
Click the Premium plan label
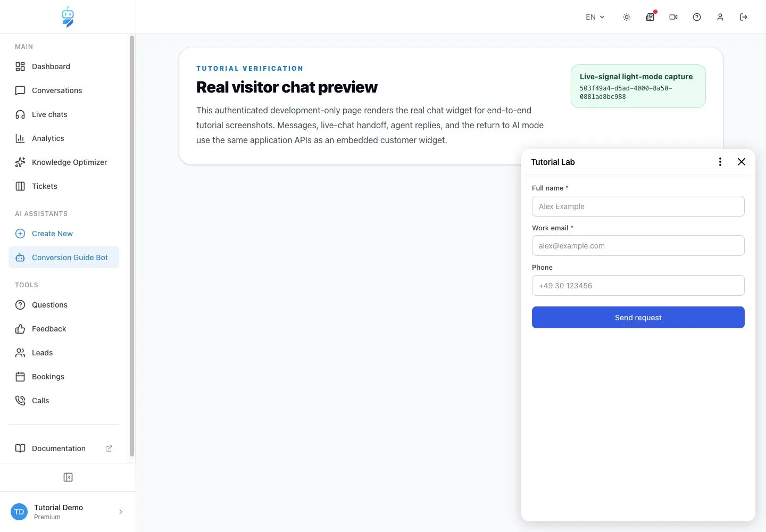click(47, 517)
